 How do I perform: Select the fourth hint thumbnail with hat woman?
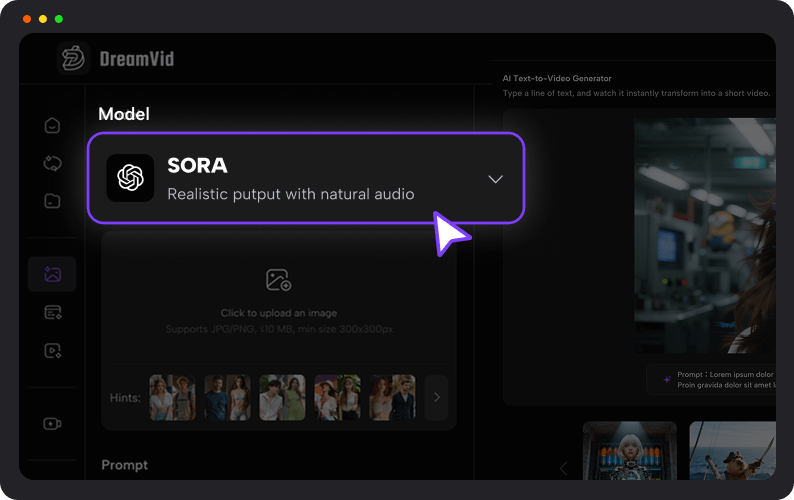point(337,398)
